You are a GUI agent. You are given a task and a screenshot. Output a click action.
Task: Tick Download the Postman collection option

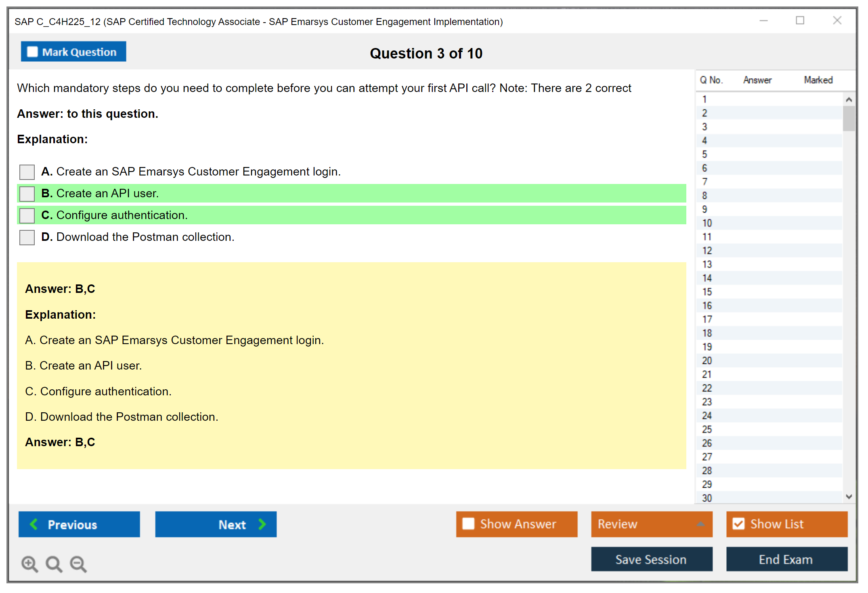point(27,237)
